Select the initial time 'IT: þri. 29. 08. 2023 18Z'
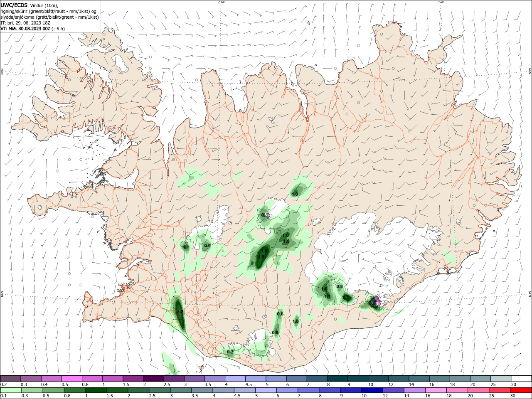This screenshot has height=399, width=532. 25,23
